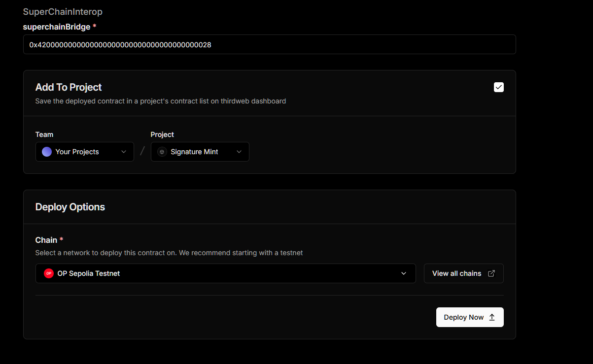Click the Deploy Options heading
The width and height of the screenshot is (593, 364).
[x=70, y=207]
